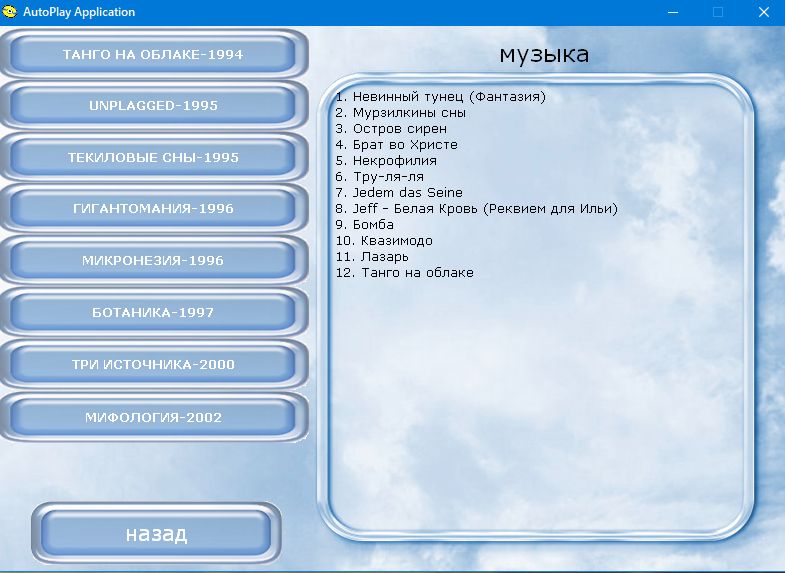This screenshot has height=573, width=785.
Task: Choose the ГИГАНТОМАНИЯ-1996 album
Action: click(153, 209)
